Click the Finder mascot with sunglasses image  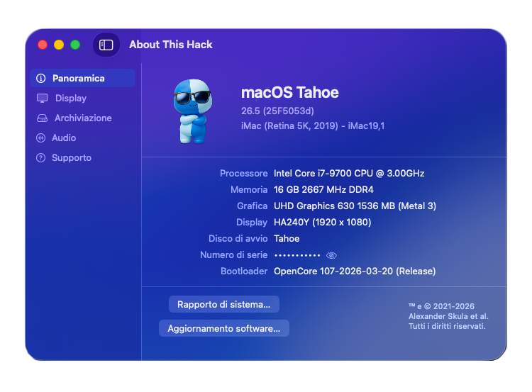192,111
